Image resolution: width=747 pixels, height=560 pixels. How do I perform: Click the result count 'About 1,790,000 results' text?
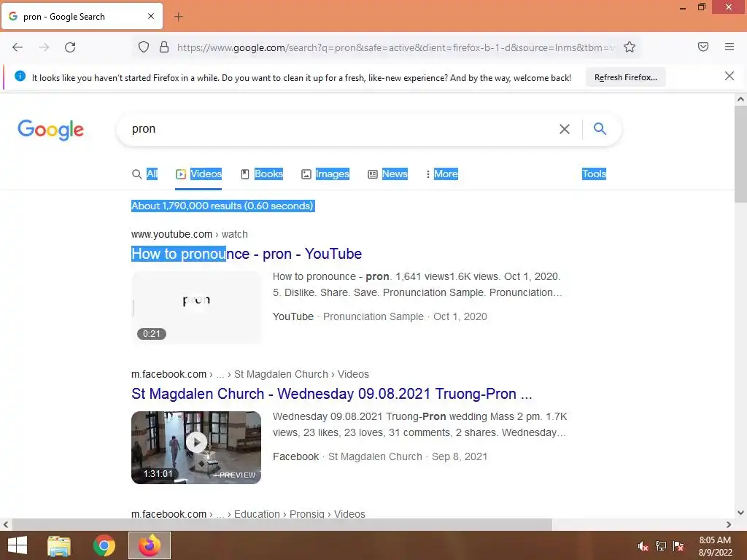coord(222,206)
